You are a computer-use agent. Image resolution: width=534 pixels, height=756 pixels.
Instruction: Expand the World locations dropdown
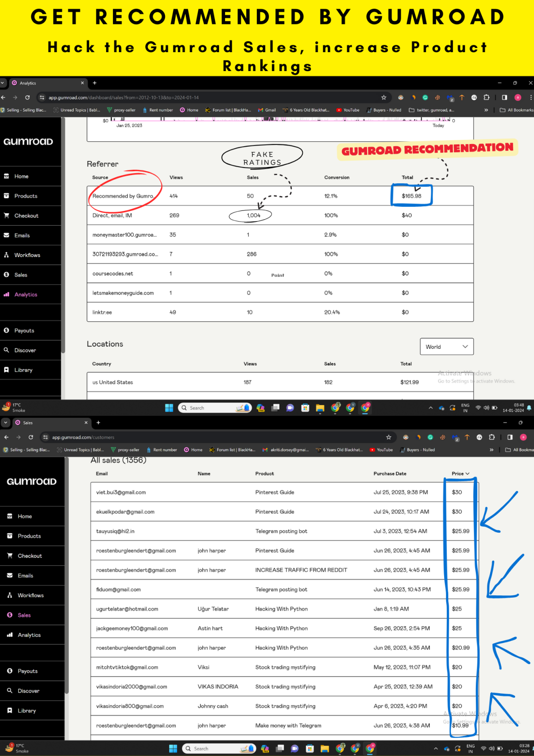[x=447, y=347]
